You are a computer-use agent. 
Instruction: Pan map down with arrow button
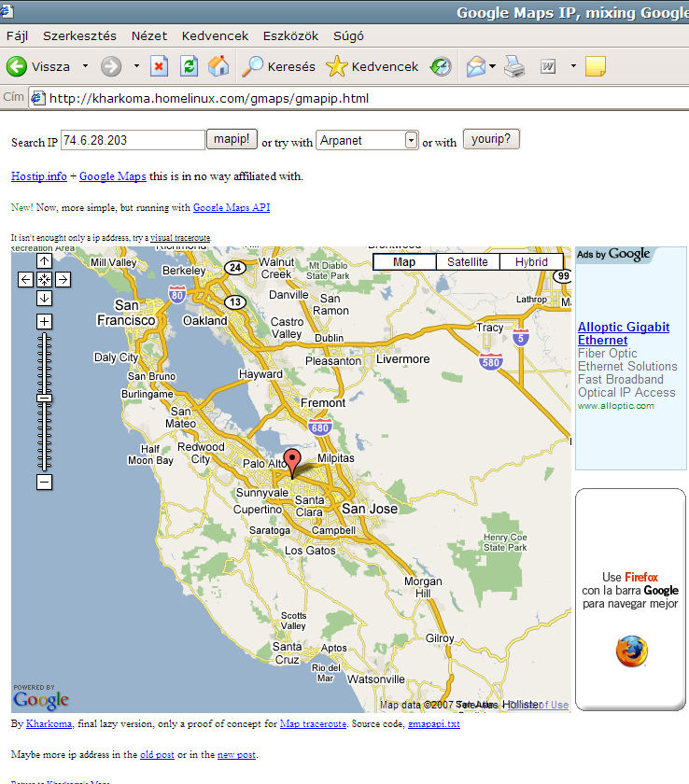click(x=44, y=298)
